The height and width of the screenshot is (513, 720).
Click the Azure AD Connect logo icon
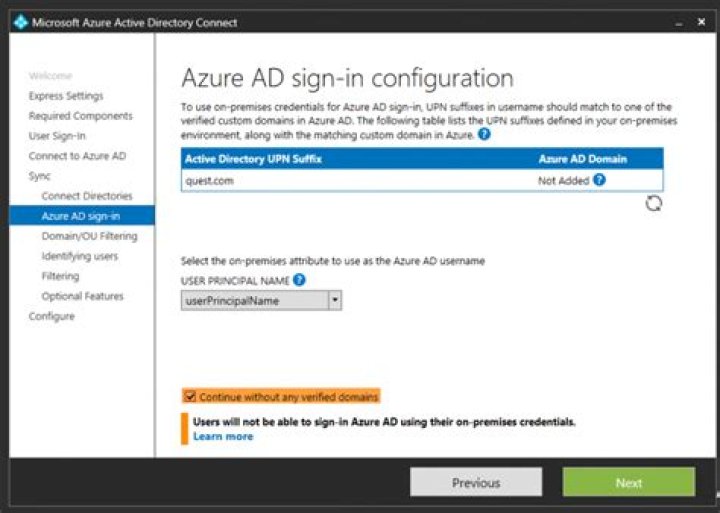[x=21, y=22]
